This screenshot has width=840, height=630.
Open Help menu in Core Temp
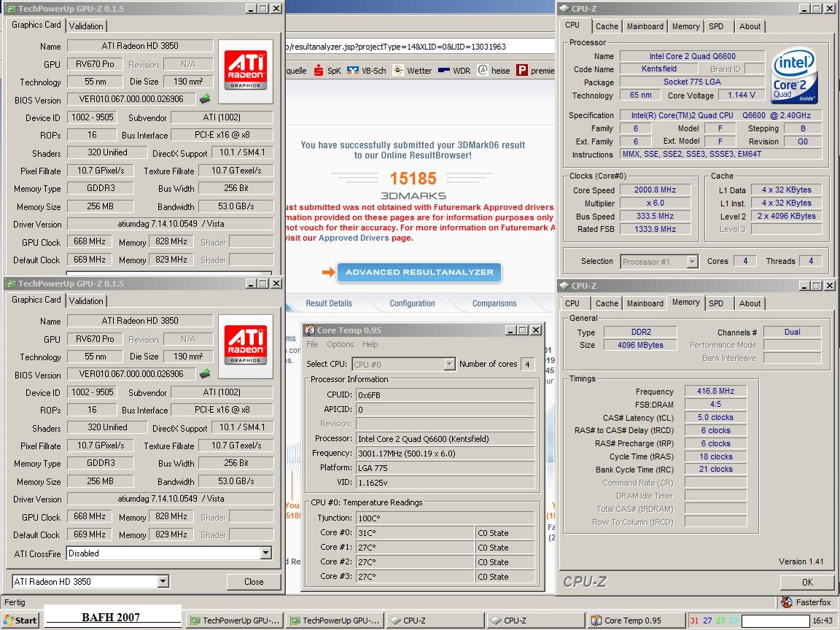370,344
